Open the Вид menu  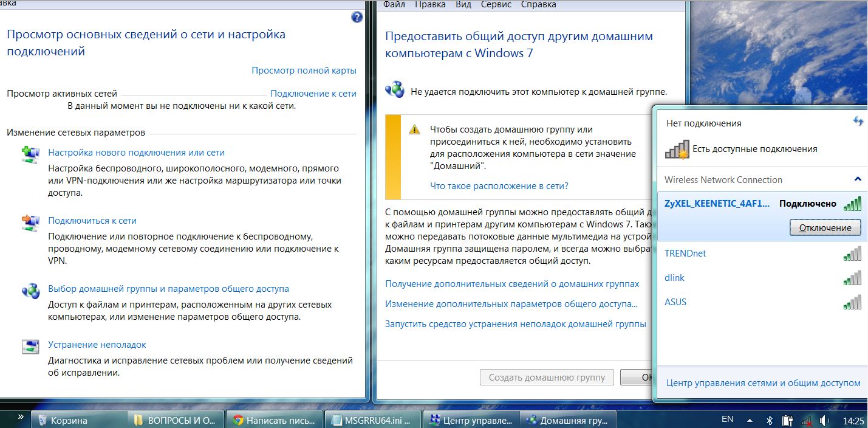463,4
